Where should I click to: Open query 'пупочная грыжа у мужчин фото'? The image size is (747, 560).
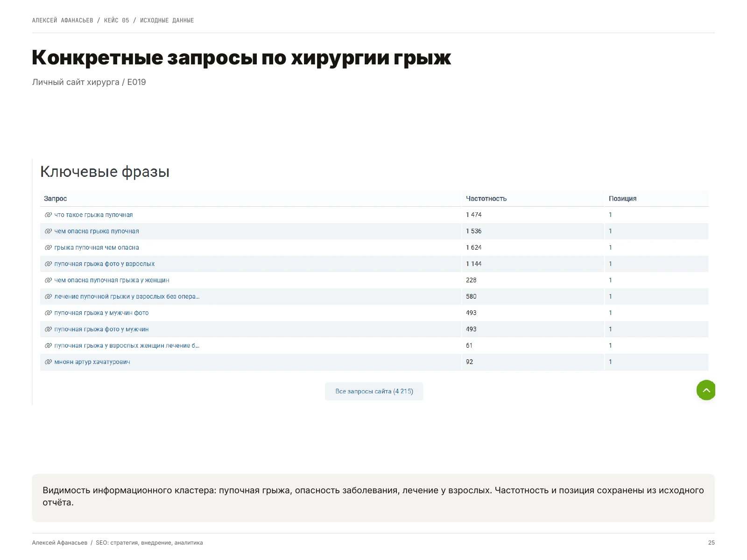click(101, 313)
